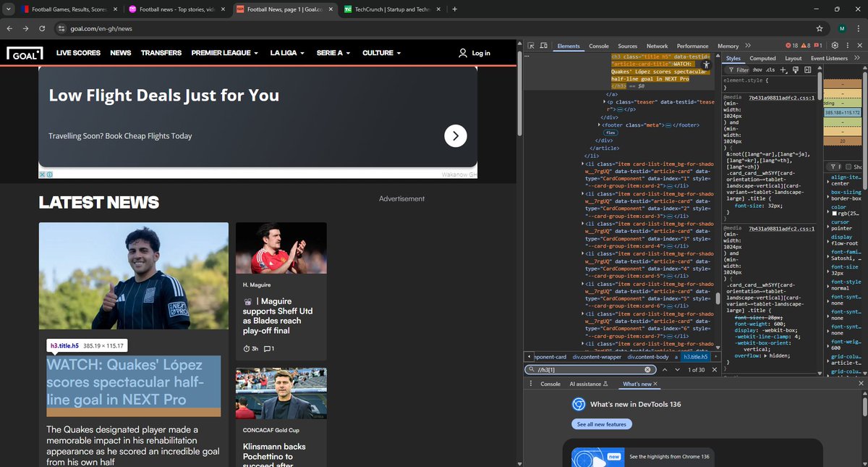Click the Log in link
This screenshot has height=467, width=868.
475,53
